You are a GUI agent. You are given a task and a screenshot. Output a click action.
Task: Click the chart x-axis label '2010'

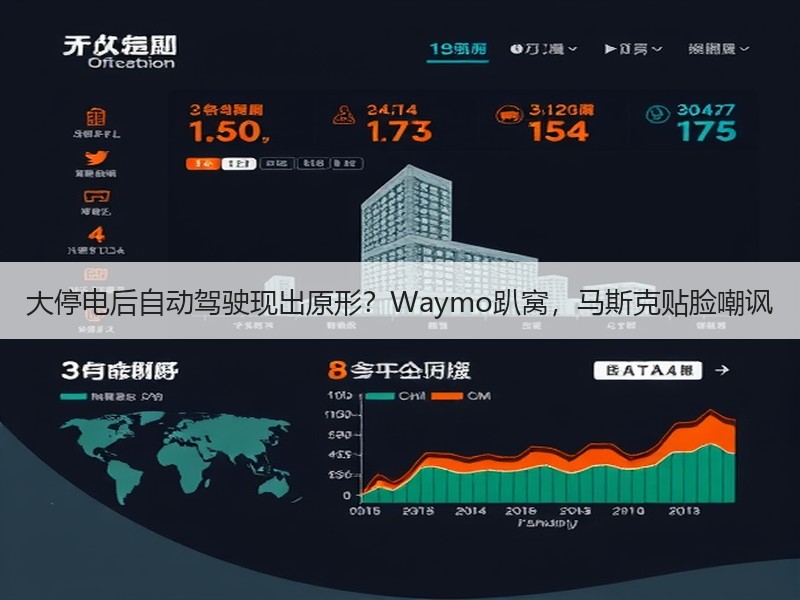click(x=629, y=511)
